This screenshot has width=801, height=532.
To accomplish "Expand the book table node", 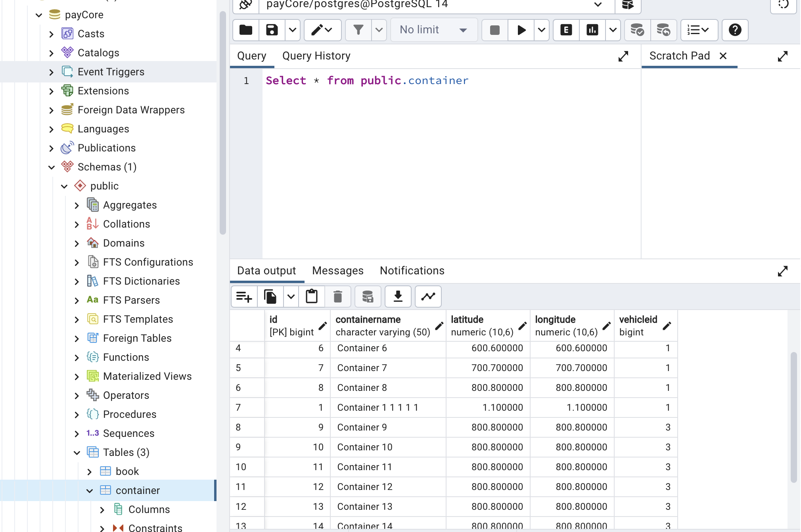I will 90,471.
